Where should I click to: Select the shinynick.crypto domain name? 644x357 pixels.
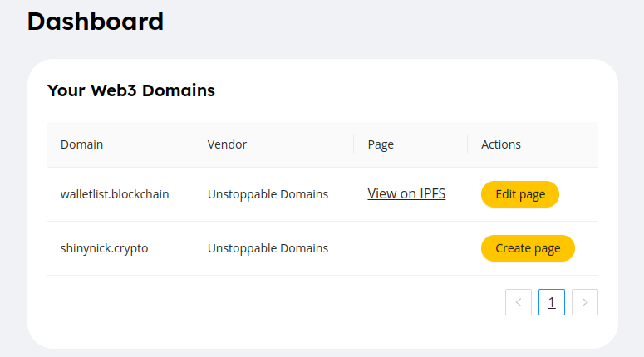click(105, 248)
